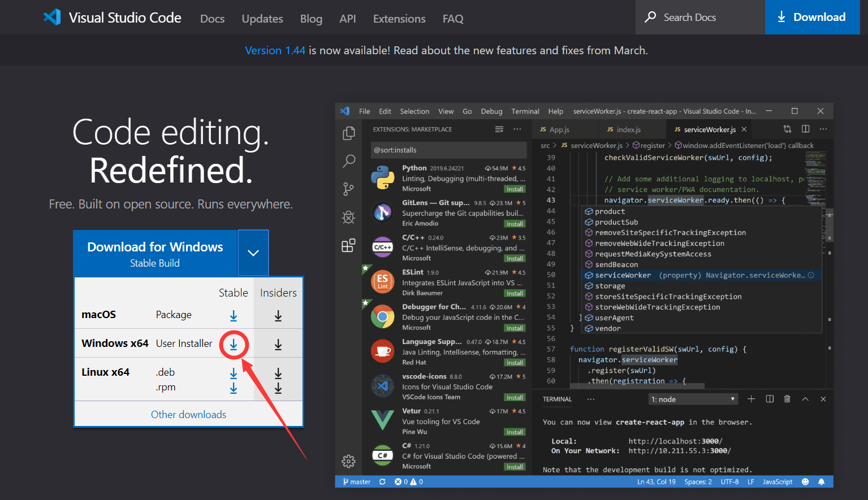Image resolution: width=868 pixels, height=500 pixels.
Task: Open the Docs navigation link
Action: click(x=212, y=19)
